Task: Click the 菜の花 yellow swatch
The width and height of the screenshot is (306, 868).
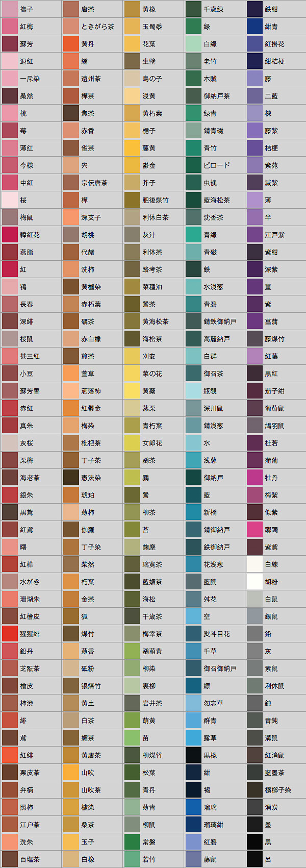Action: 132,374
